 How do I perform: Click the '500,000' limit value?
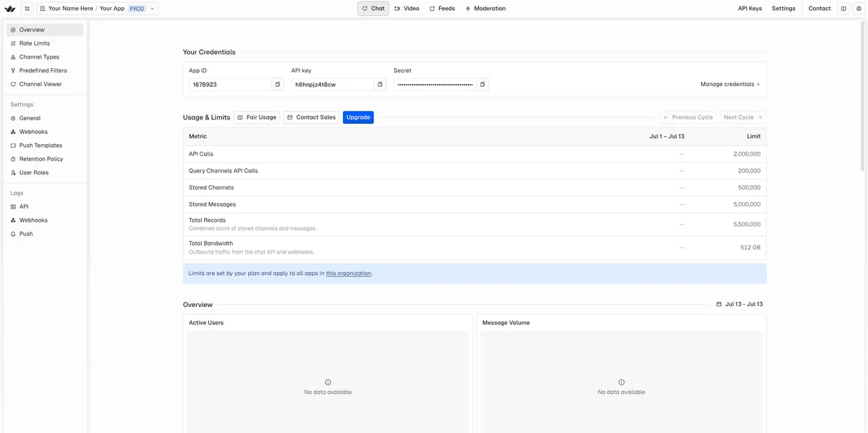[x=749, y=188]
